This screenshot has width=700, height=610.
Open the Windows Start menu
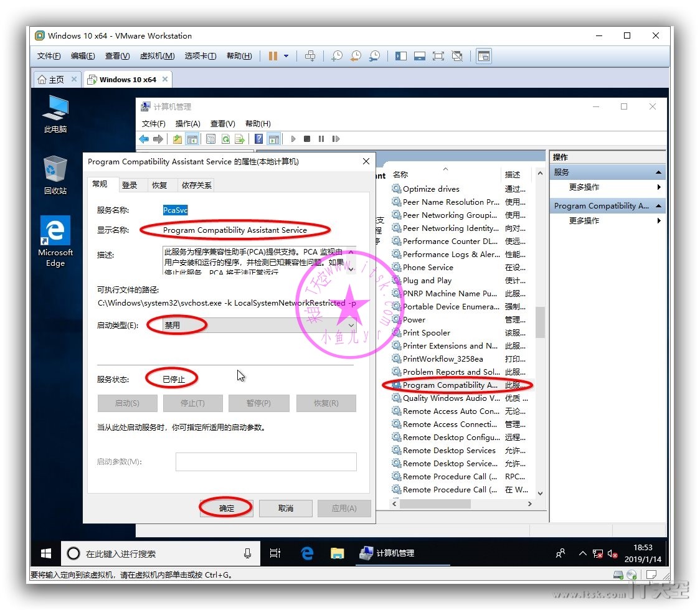(45, 554)
